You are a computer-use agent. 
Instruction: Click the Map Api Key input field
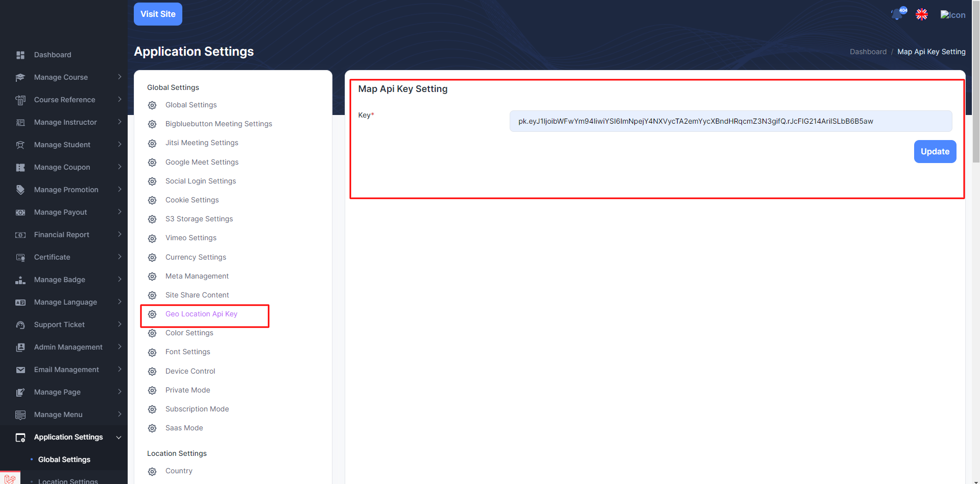coord(731,121)
